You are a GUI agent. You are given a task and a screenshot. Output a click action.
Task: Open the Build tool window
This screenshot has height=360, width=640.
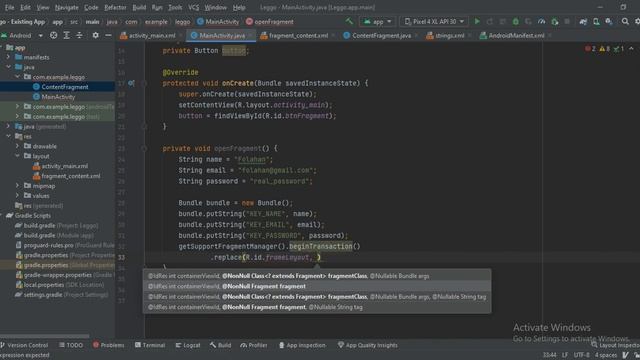click(220, 345)
